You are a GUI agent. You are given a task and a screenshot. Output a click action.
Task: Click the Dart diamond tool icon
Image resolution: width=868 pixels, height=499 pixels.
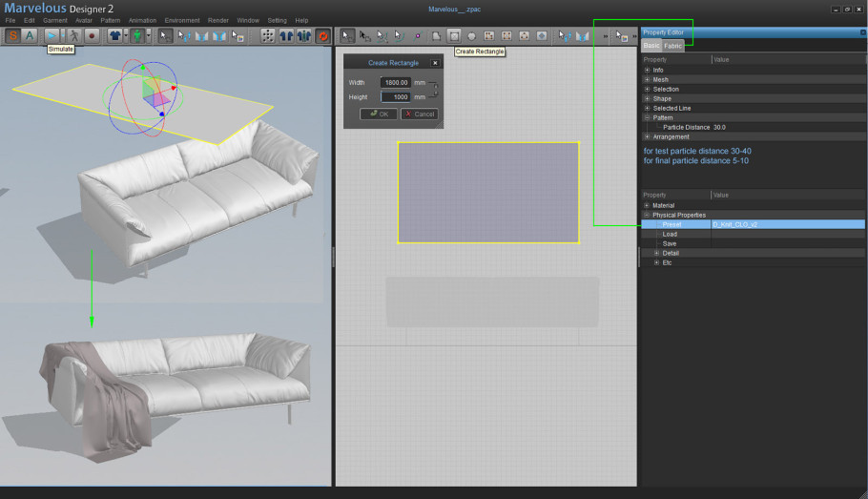point(542,36)
